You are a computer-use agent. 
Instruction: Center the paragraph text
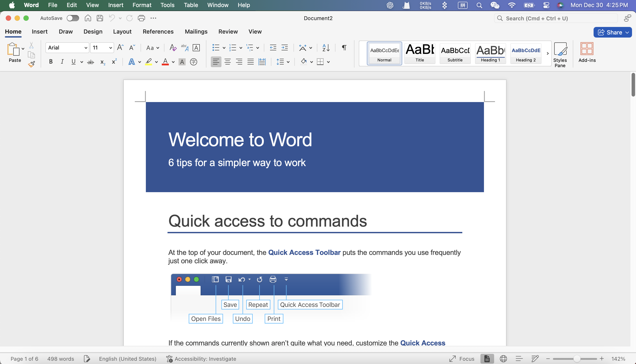(228, 62)
